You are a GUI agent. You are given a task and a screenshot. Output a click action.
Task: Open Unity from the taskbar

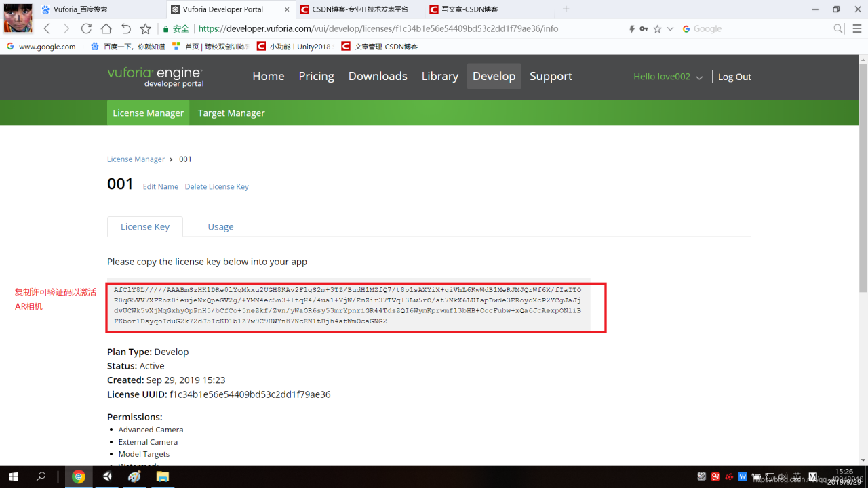tap(107, 476)
